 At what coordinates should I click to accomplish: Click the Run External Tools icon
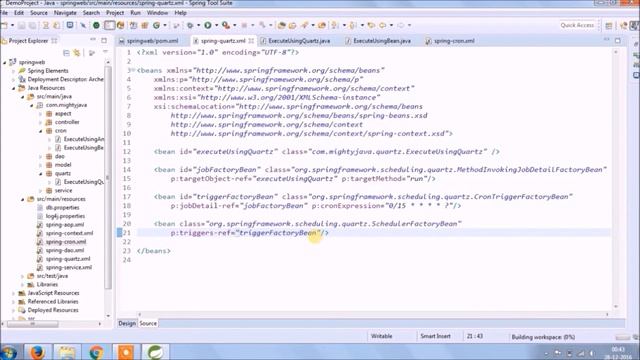226,25
